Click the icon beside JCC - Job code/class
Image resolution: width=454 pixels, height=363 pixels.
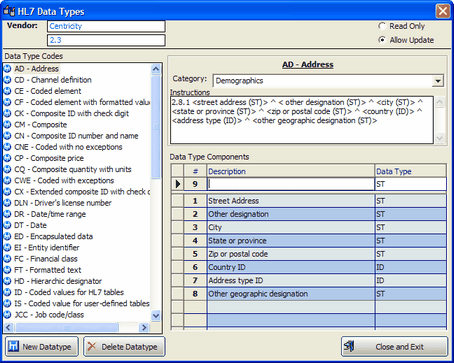pos(7,314)
